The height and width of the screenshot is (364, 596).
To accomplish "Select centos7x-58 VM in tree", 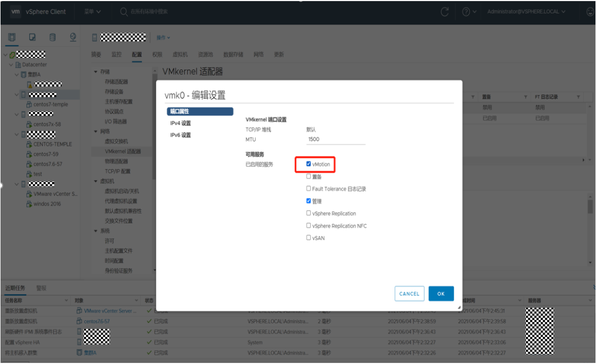I will (47, 124).
